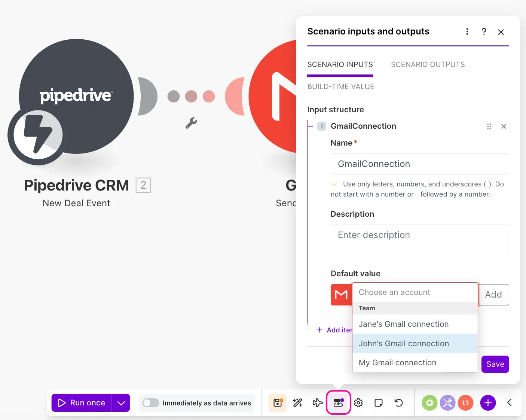The width and height of the screenshot is (526, 420).
Task: Click the Save scenario icon
Action: coord(278,403)
